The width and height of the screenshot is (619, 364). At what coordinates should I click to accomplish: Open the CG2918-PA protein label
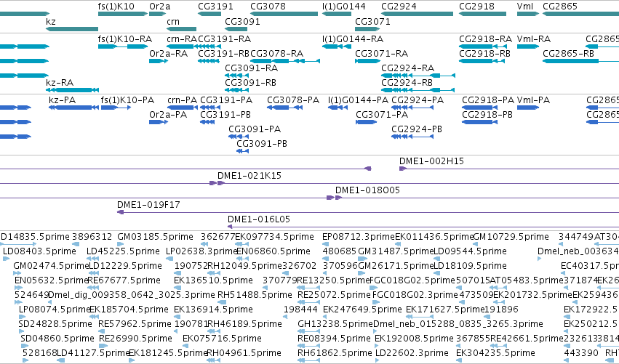[x=488, y=100]
